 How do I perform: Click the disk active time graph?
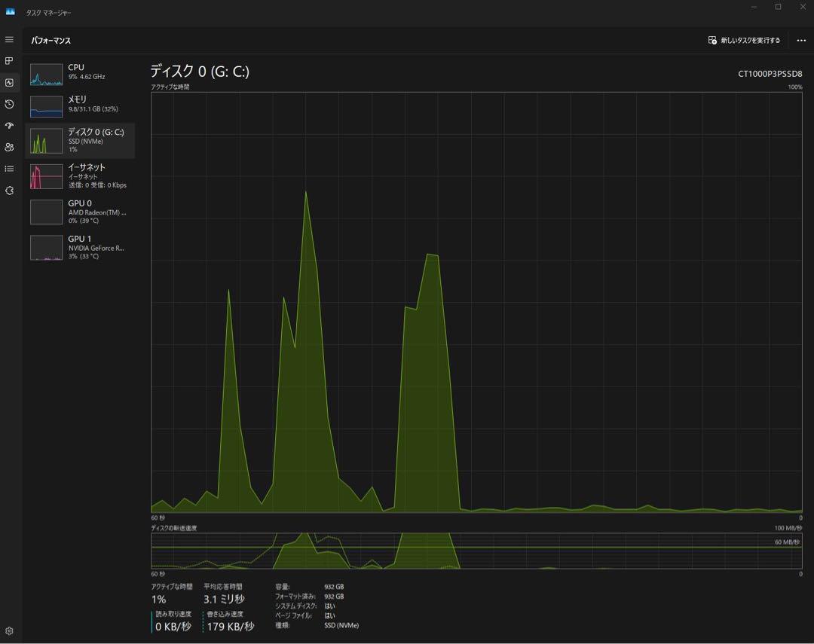coord(476,301)
